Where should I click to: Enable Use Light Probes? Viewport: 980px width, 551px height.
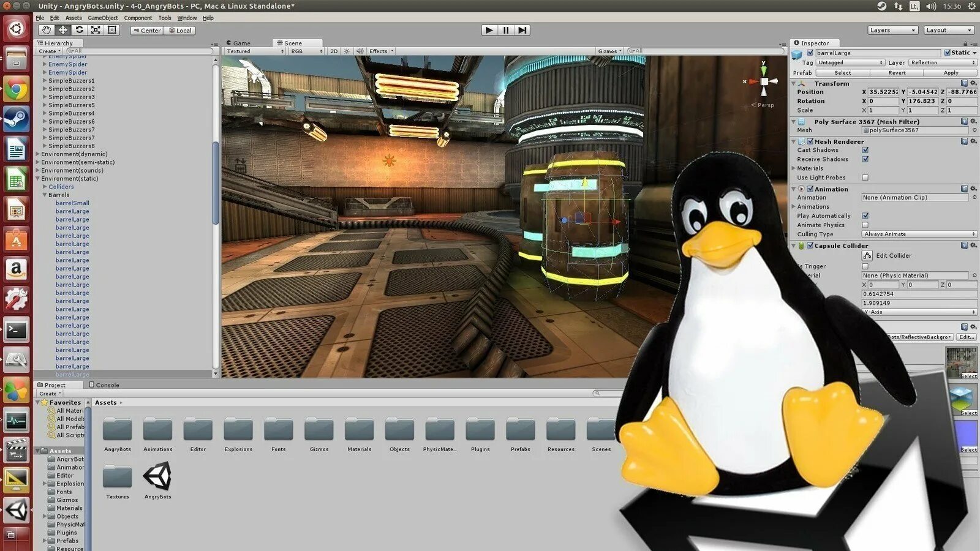coord(865,178)
